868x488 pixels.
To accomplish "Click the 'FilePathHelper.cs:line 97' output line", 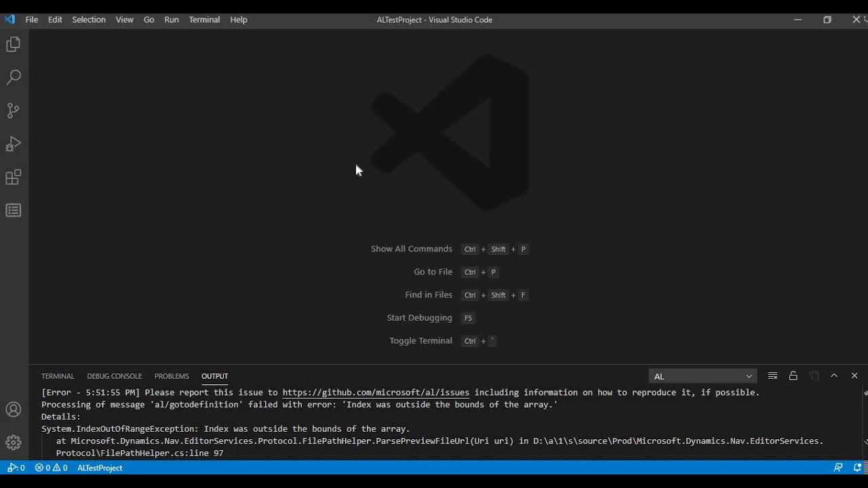I will point(140,453).
